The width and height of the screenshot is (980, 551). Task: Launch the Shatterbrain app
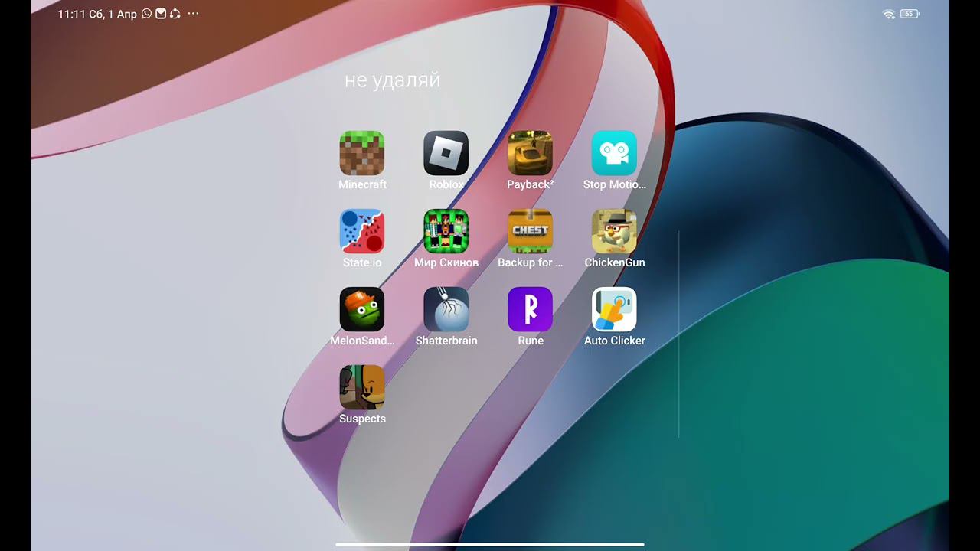pos(446,309)
